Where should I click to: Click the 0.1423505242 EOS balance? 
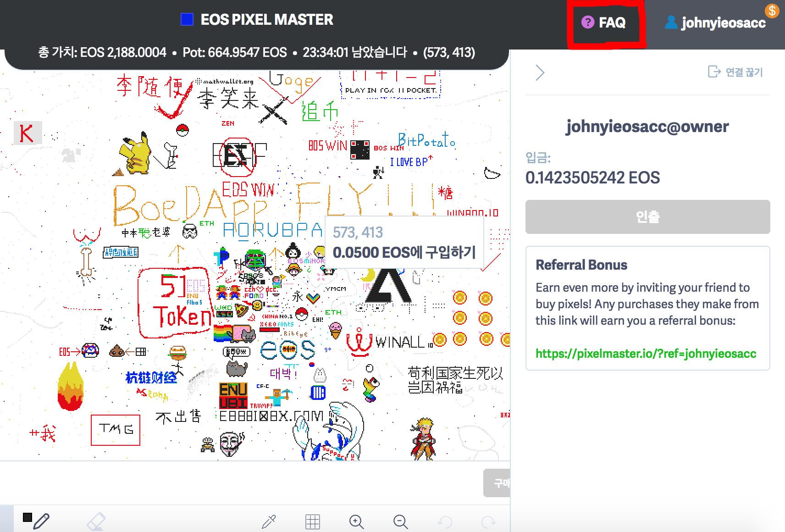point(592,177)
